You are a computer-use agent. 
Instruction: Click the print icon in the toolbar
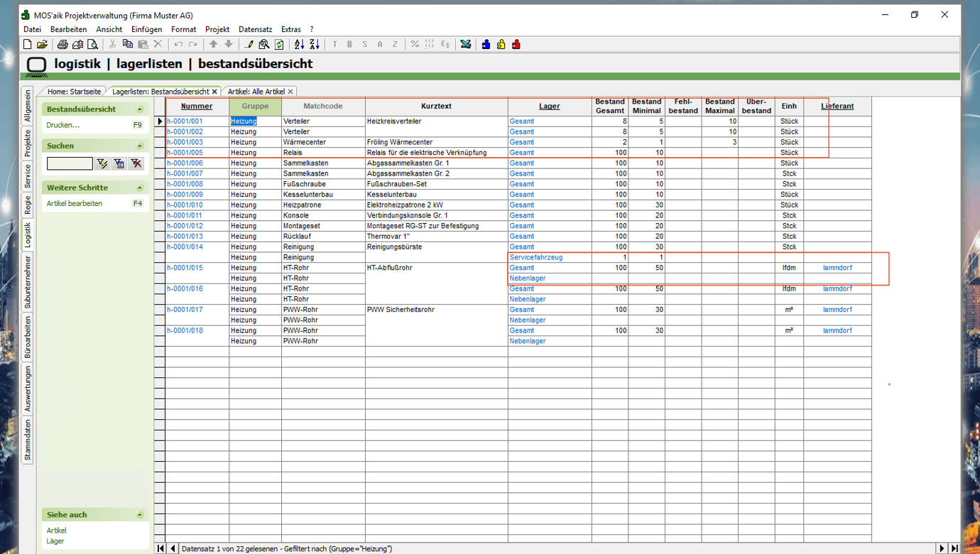pos(62,45)
